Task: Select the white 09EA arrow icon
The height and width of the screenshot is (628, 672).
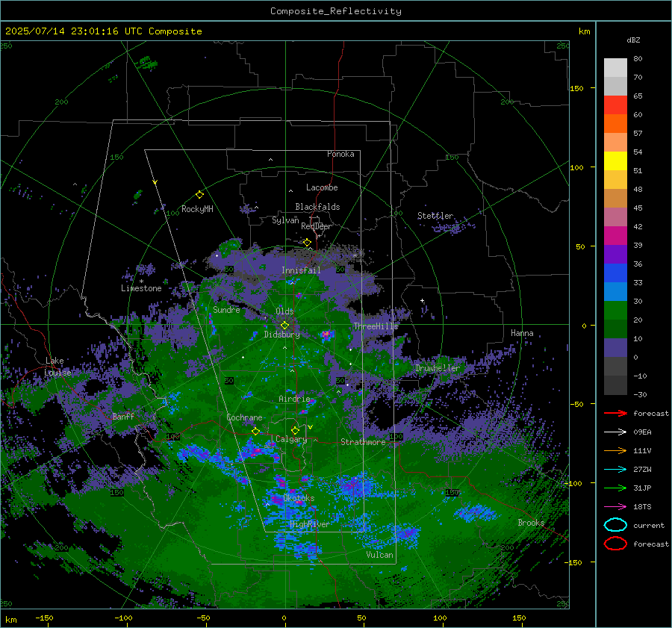Action: (615, 432)
